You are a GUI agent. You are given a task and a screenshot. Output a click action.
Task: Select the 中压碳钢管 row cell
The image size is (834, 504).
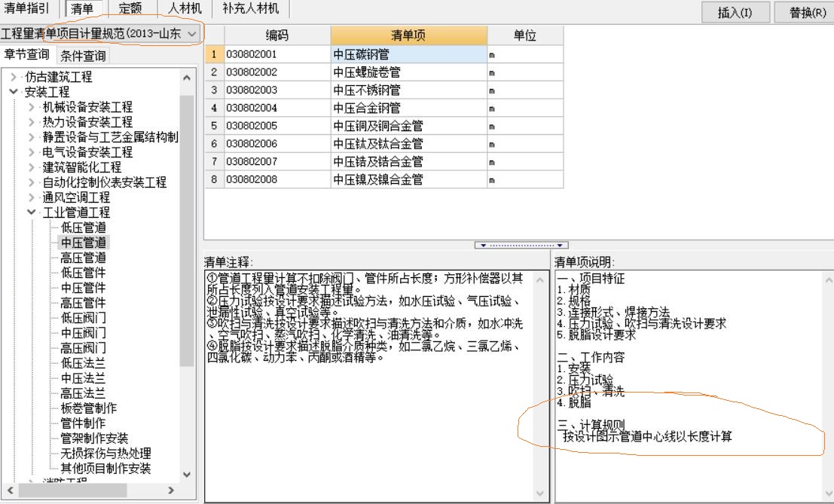pos(408,54)
